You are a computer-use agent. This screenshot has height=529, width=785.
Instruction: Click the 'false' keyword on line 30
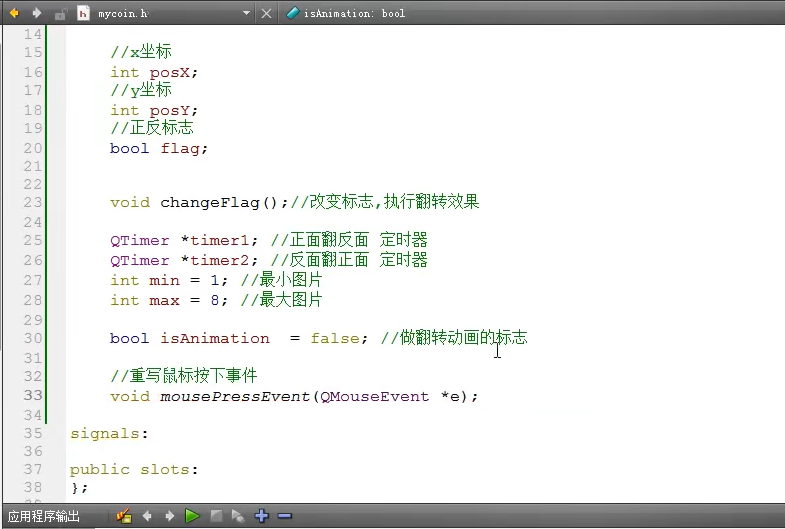coord(334,338)
